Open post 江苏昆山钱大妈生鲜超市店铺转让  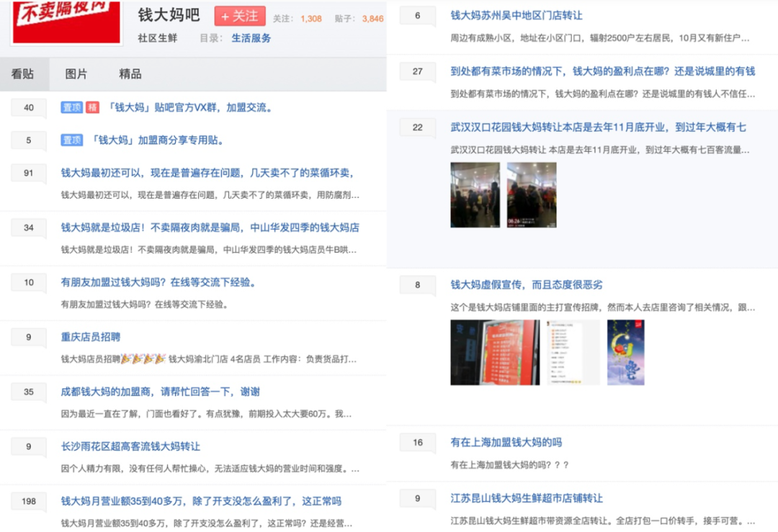pyautogui.click(x=527, y=498)
